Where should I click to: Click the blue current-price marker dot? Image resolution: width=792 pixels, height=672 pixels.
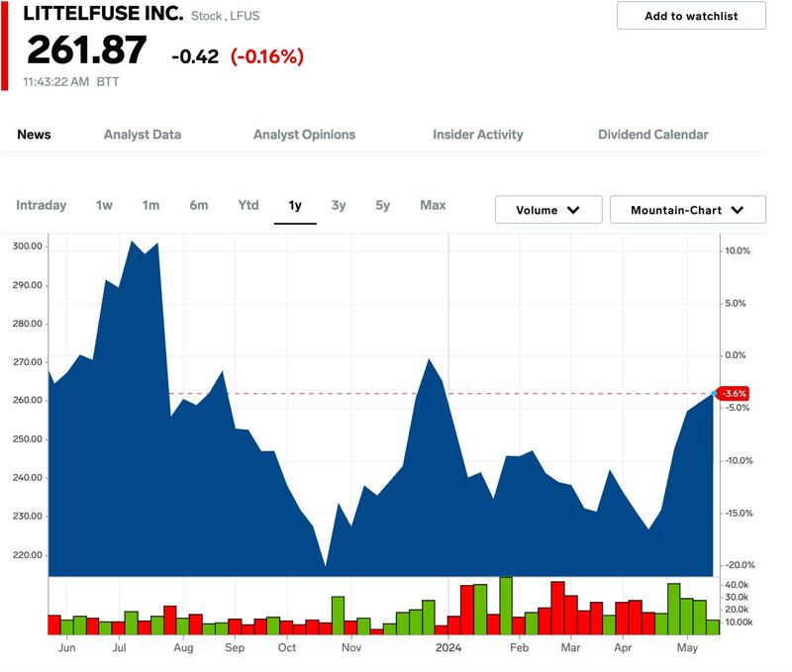coord(715,393)
